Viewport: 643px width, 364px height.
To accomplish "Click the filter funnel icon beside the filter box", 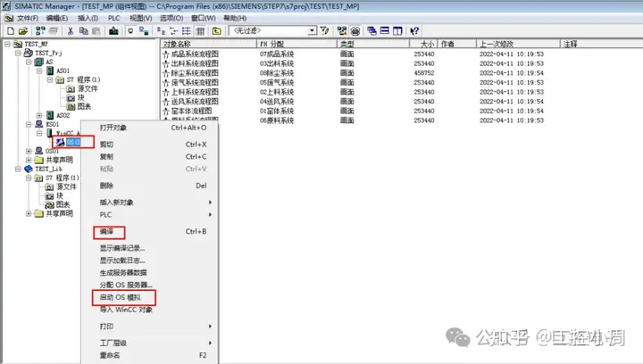I will point(325,30).
